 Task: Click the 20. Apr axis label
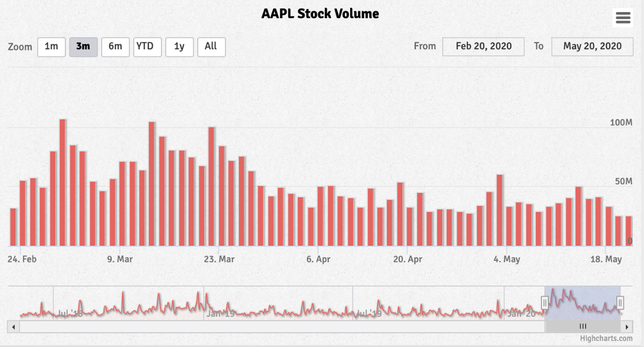click(408, 259)
